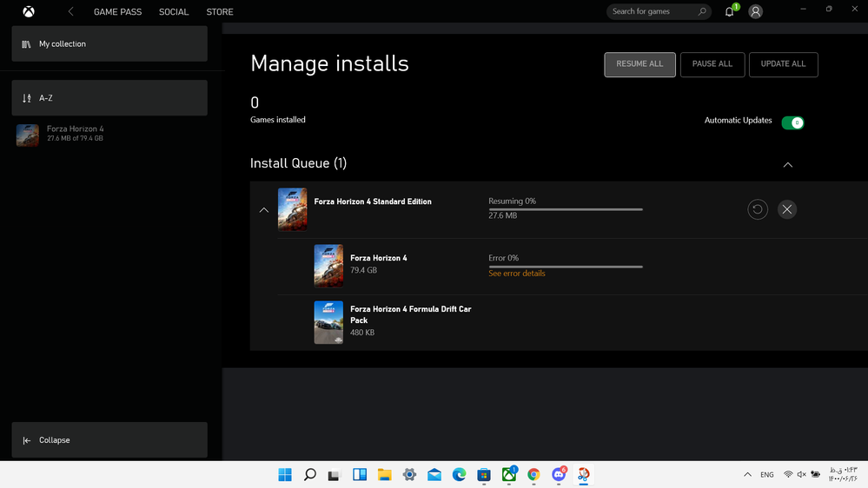Open Windows Start menu
The width and height of the screenshot is (868, 488).
coord(285,475)
